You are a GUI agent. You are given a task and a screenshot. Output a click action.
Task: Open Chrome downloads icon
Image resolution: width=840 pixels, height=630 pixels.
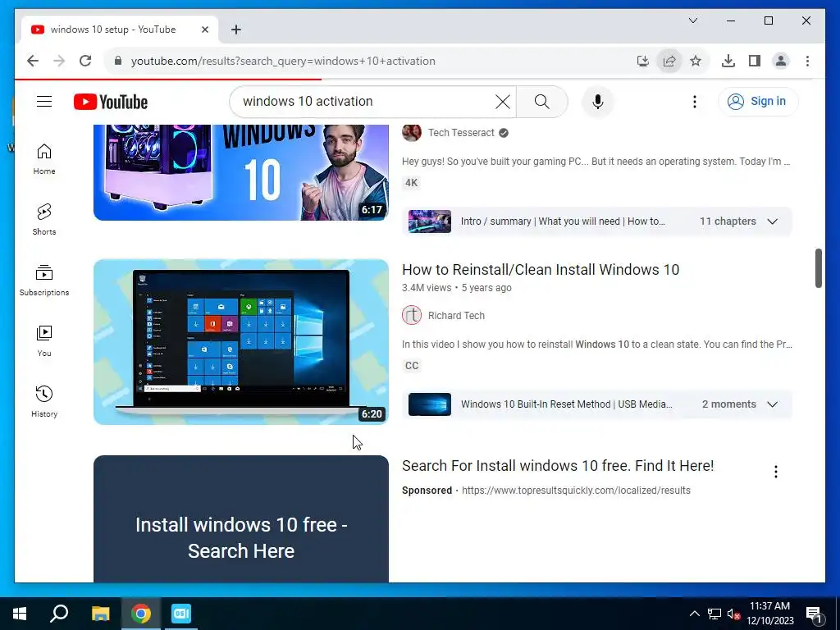[728, 61]
